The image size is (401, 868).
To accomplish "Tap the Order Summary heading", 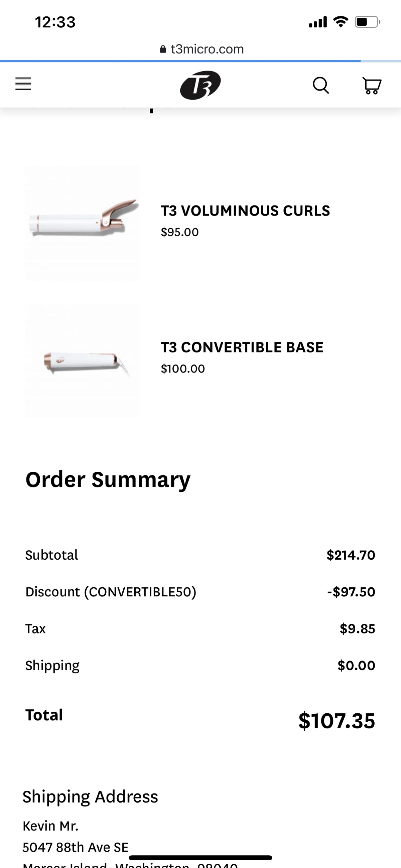I will tap(108, 480).
